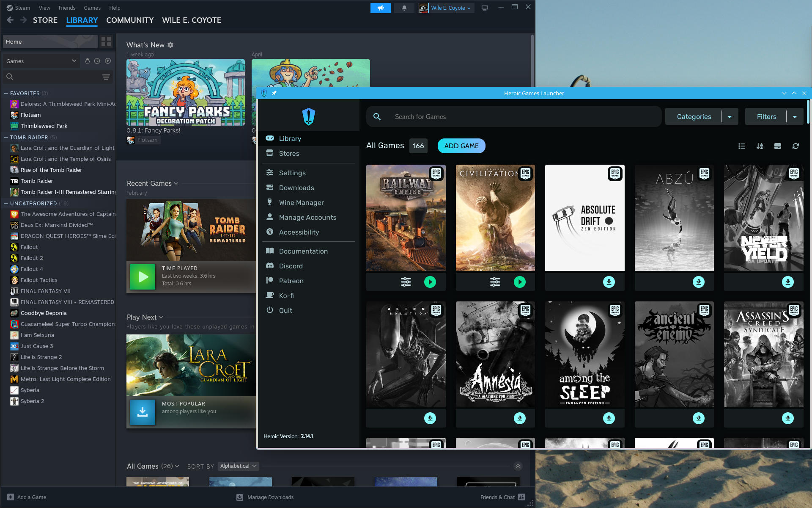Open Patreon link in Heroic sidebar
This screenshot has width=812, height=508.
pos(309,281)
